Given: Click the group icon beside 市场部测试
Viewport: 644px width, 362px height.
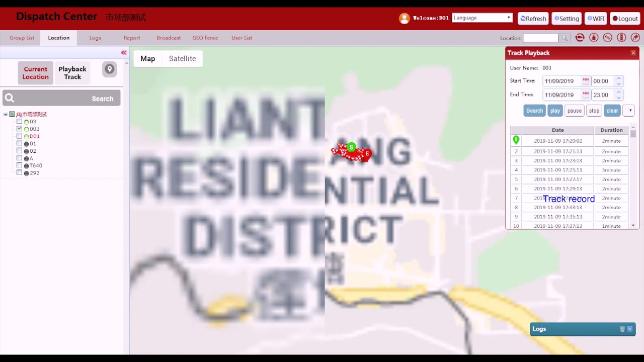Looking at the screenshot, I should click(x=19, y=115).
